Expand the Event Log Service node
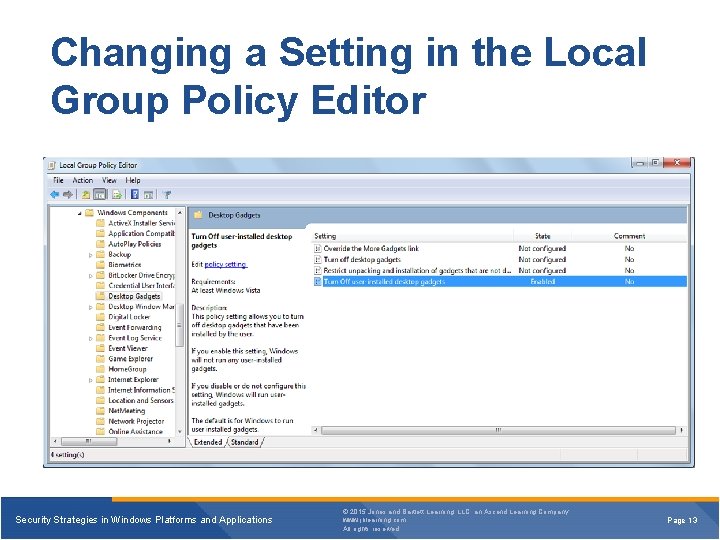Viewport: 720px width, 540px height. [x=90, y=338]
